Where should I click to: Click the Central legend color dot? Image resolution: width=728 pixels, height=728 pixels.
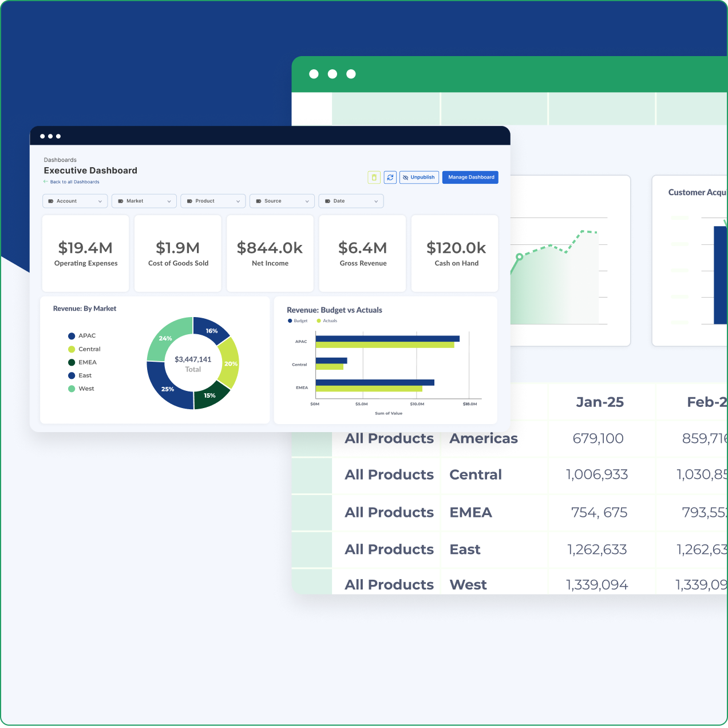72,349
